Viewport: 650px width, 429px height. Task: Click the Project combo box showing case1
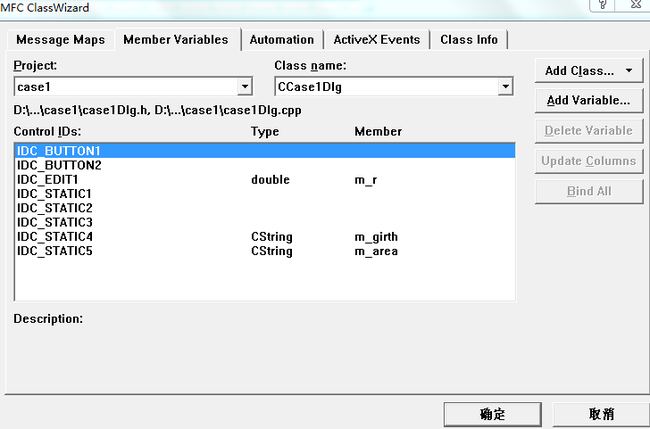[x=133, y=87]
